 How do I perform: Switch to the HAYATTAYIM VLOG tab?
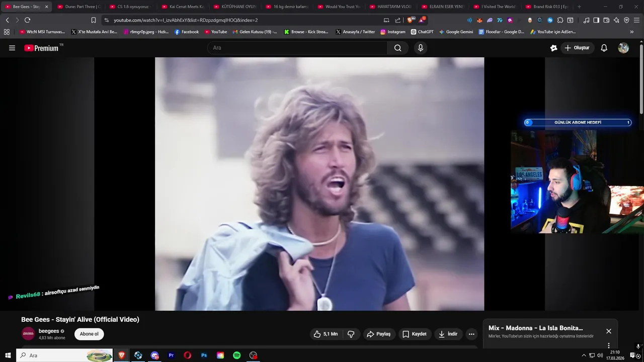(391, 7)
